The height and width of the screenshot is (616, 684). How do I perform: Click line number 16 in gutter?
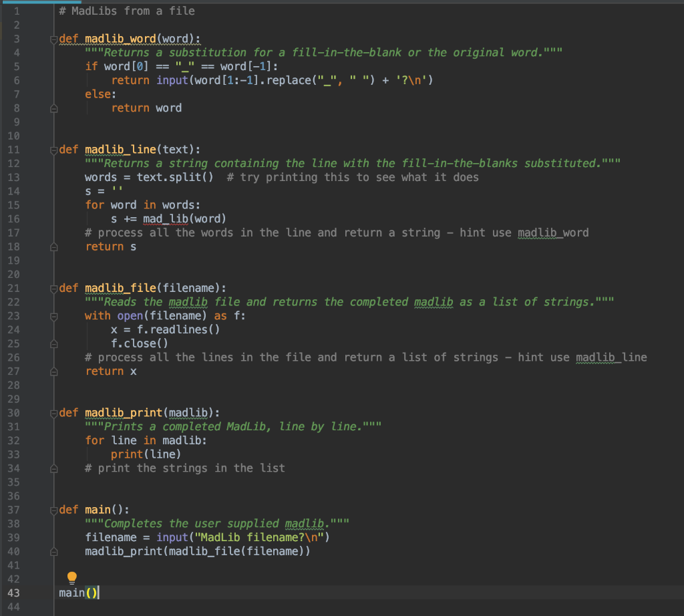tap(13, 219)
